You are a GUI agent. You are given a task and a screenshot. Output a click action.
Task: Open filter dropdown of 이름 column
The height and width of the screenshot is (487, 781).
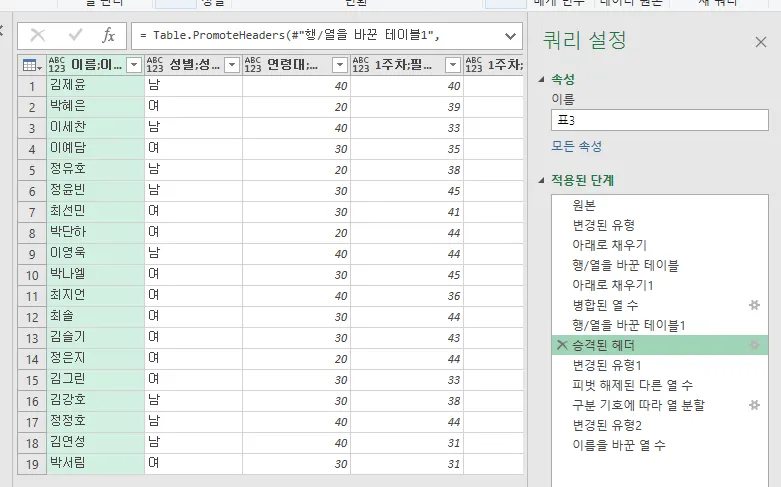pos(134,65)
